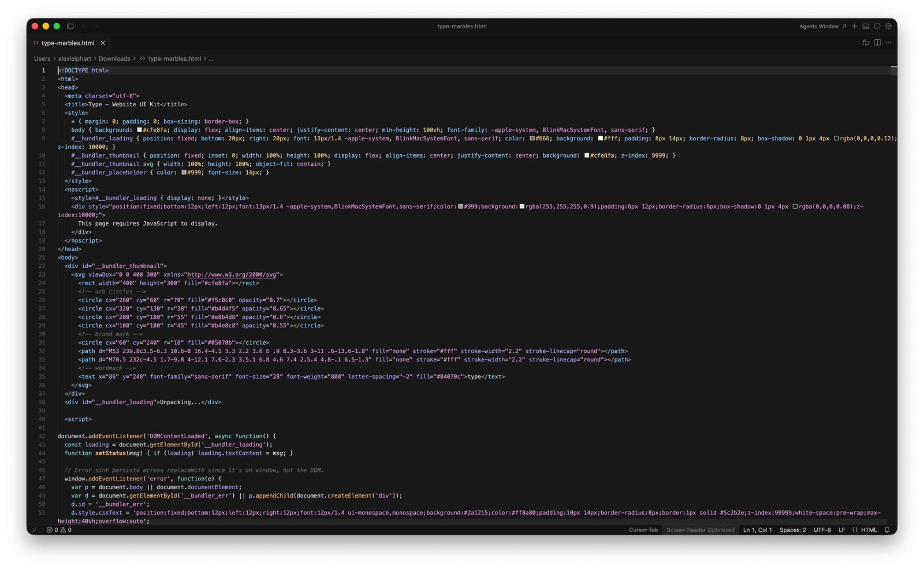Click the Users breadcrumb
The image size is (924, 570).
(x=42, y=58)
